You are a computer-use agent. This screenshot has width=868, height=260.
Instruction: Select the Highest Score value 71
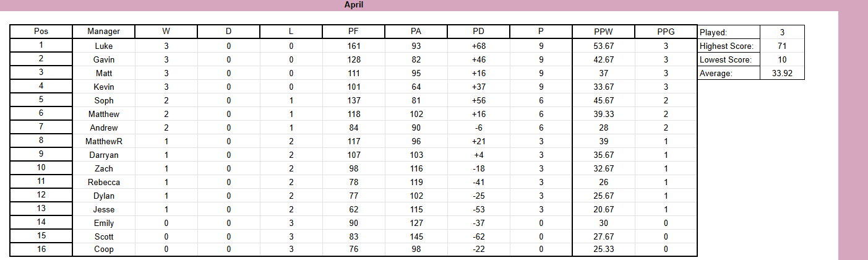(x=782, y=46)
